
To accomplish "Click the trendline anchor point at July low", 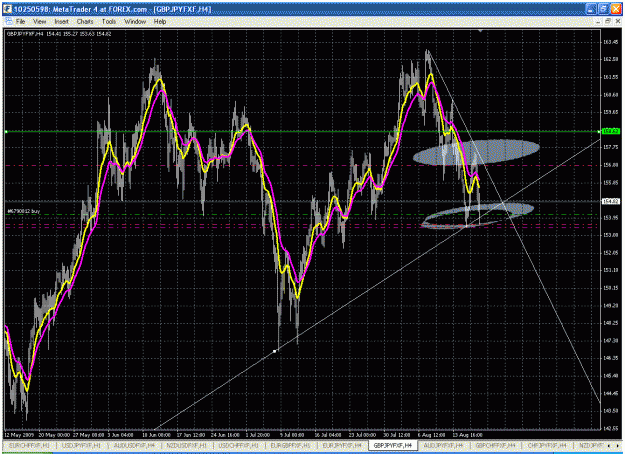I will click(275, 351).
